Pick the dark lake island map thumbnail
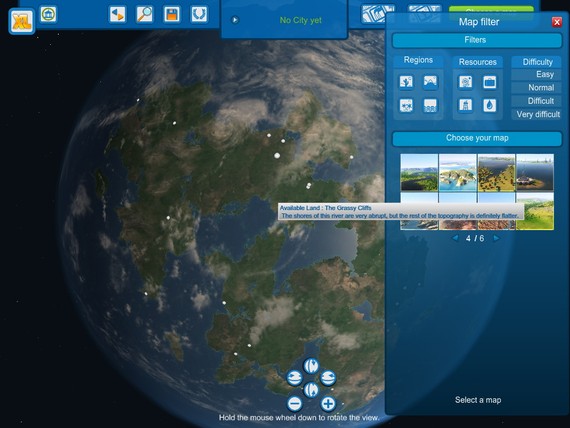This screenshot has height=428, width=570. [535, 172]
